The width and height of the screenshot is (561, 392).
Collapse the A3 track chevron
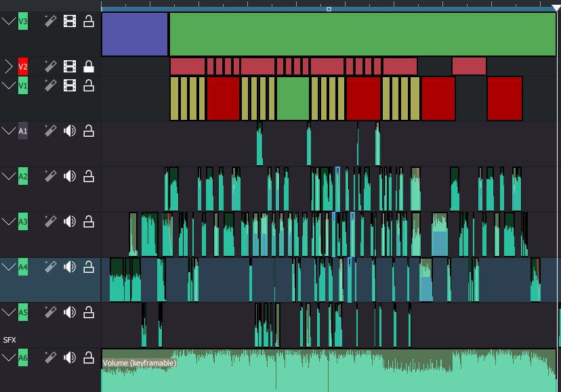(9, 222)
